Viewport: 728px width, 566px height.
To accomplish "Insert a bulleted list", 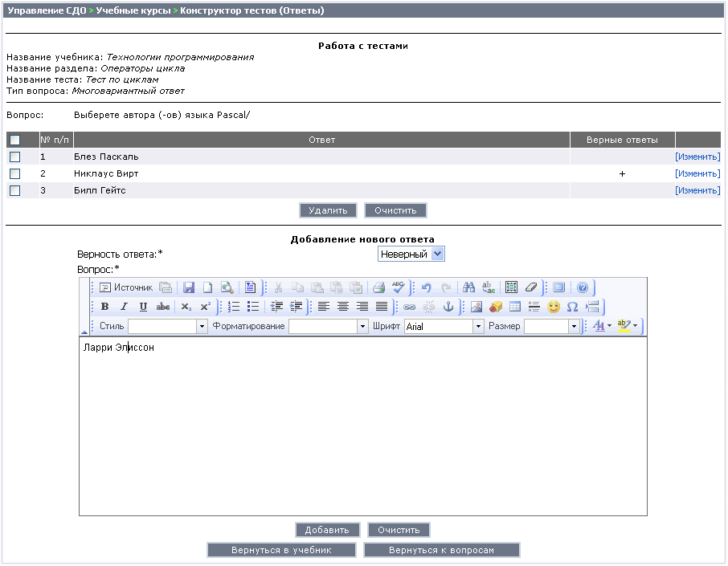I will [x=253, y=307].
